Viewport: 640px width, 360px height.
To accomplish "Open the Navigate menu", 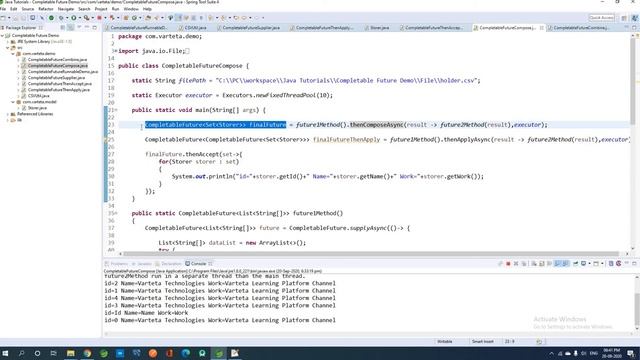I will [x=66, y=9].
